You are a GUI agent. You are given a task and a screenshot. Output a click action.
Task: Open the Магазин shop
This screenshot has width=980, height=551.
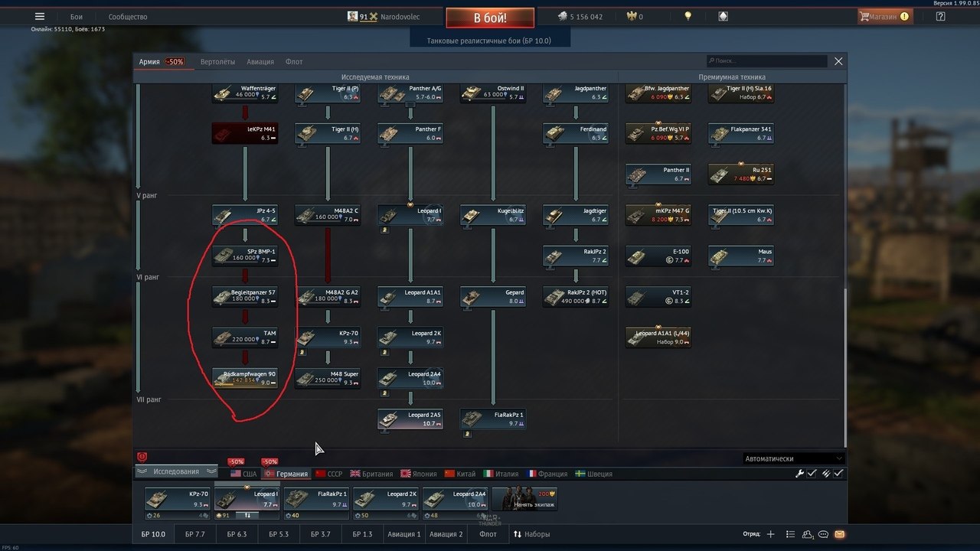pos(884,16)
